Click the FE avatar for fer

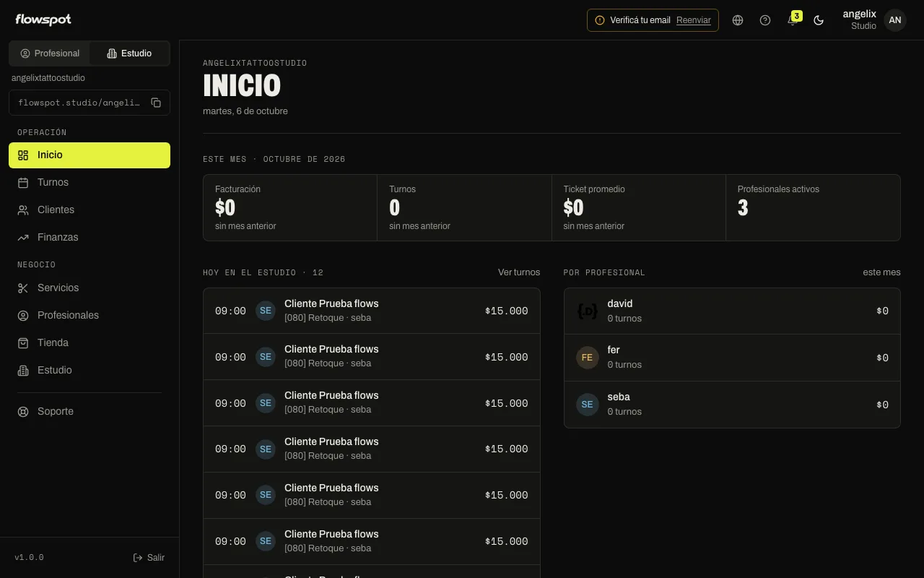(x=588, y=358)
